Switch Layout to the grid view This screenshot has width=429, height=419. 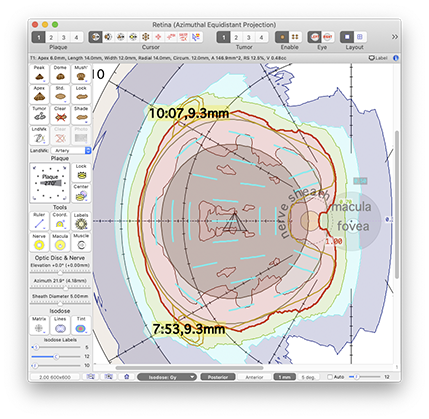[360, 37]
